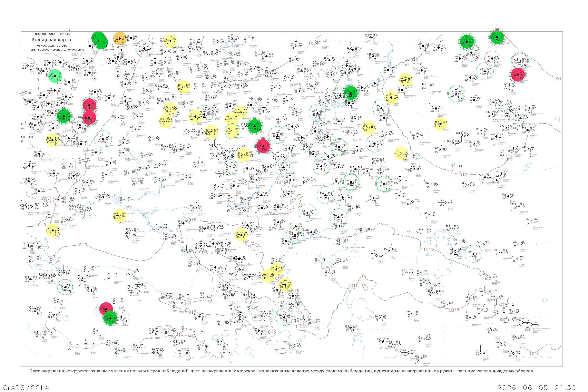The image size is (588, 392).
Task: Select the header code "QRWA98 UAOL 052100"
Action: [53, 34]
